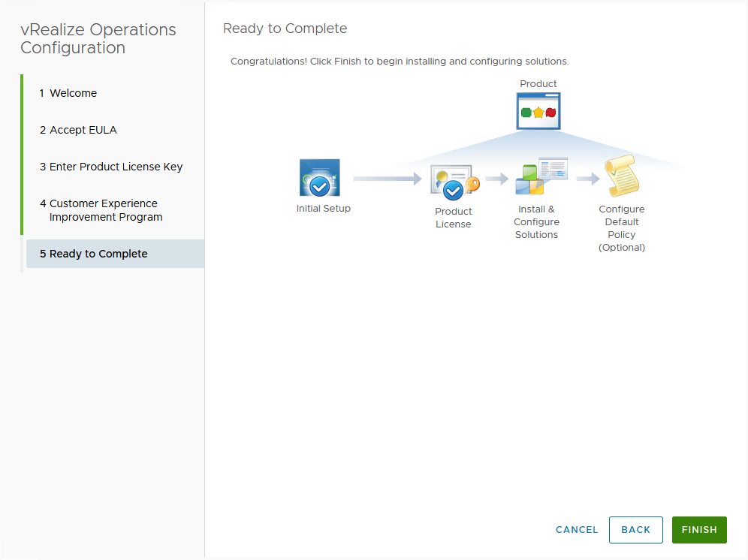The height and width of the screenshot is (560, 748).
Task: Click arrow between Product License and Install icons
Action: (497, 179)
